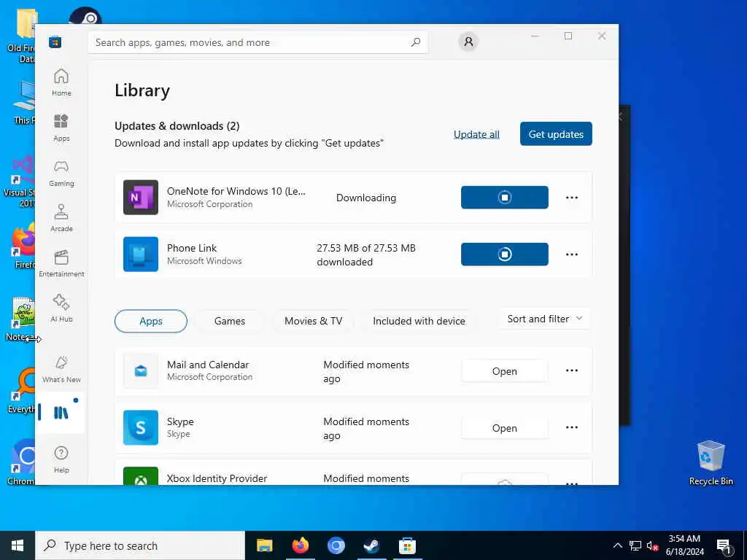
Task: Open more options for Phone Link
Action: point(572,254)
